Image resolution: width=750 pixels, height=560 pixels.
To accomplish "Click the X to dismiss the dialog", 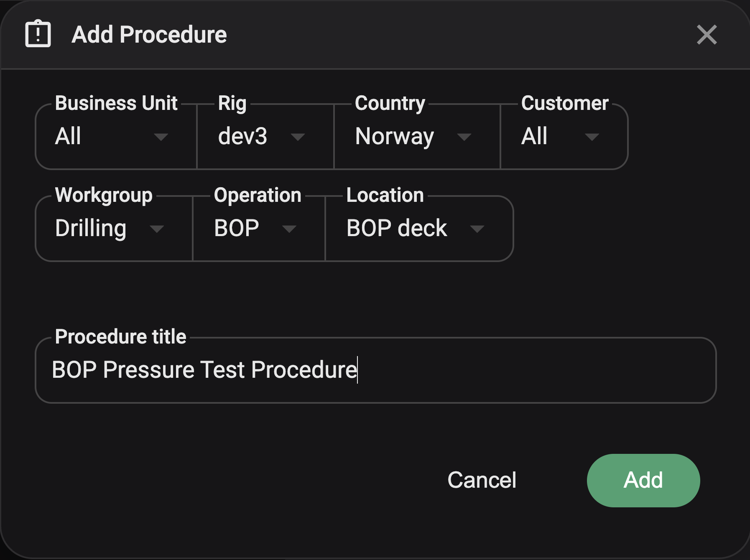I will 707,35.
